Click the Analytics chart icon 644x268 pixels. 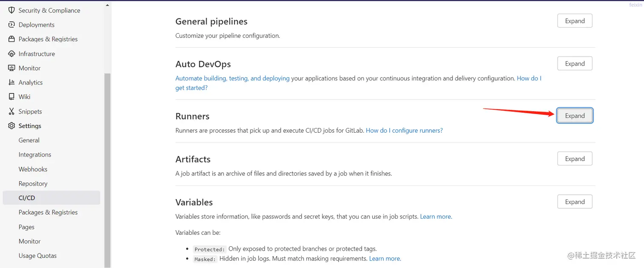tap(11, 83)
